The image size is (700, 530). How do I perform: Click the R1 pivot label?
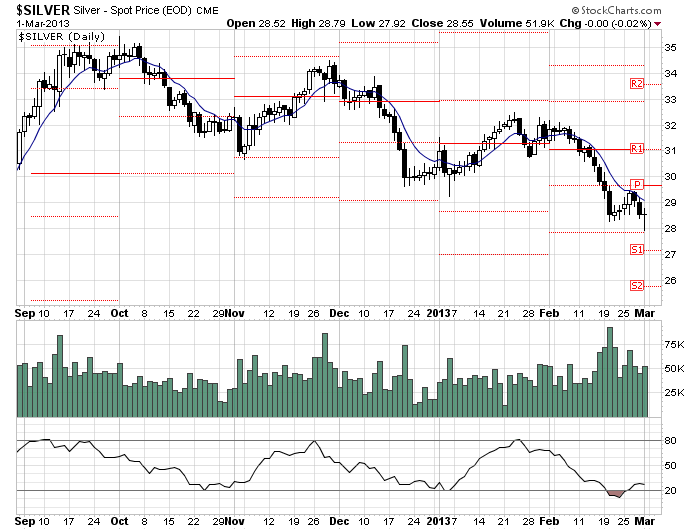tap(637, 149)
